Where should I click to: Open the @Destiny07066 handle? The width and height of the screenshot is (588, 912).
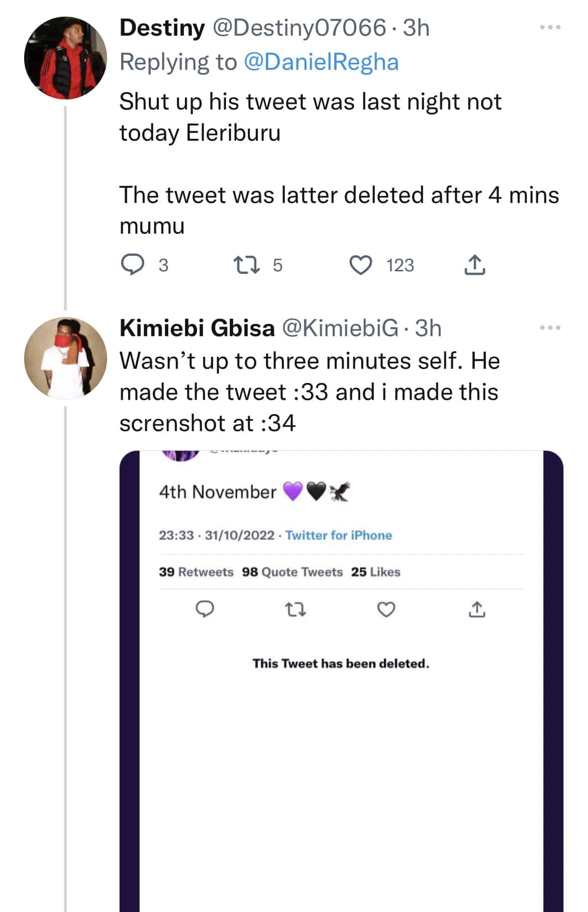[x=300, y=28]
